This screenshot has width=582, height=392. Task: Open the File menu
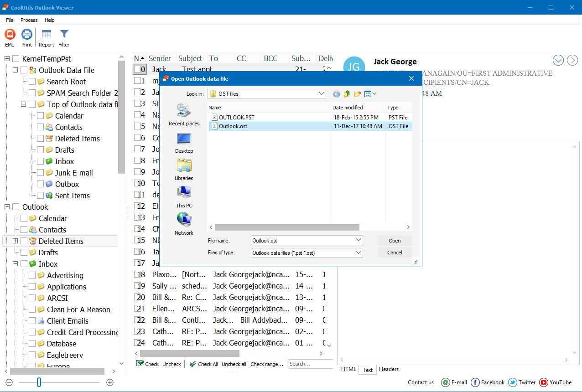point(10,20)
